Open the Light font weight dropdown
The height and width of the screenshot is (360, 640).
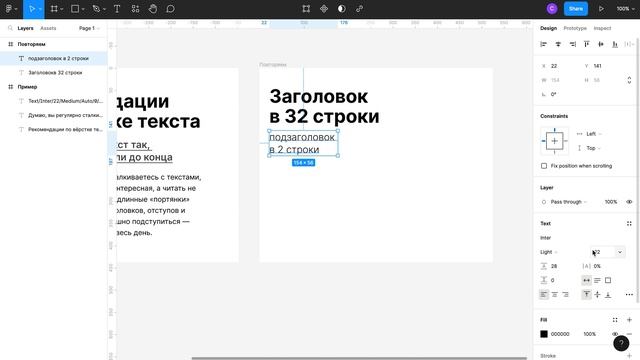[549, 252]
